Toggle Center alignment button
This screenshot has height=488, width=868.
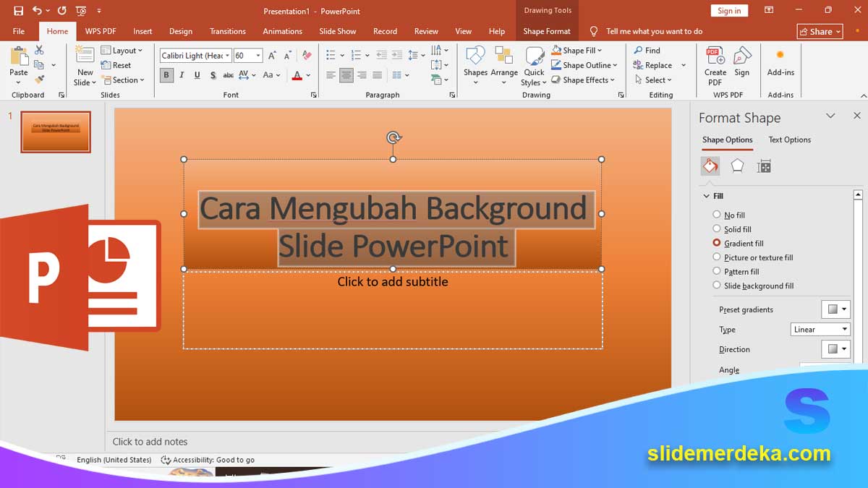[x=346, y=75]
